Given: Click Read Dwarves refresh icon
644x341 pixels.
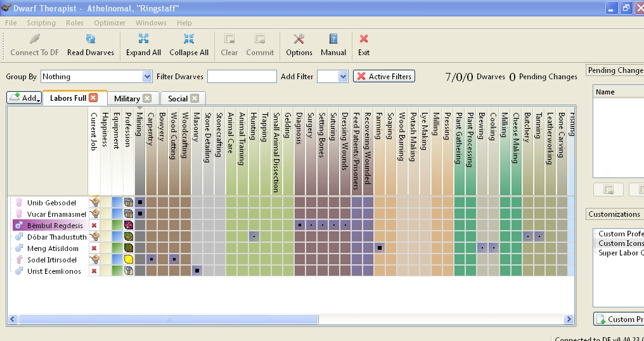Looking at the screenshot, I should pyautogui.click(x=91, y=39).
